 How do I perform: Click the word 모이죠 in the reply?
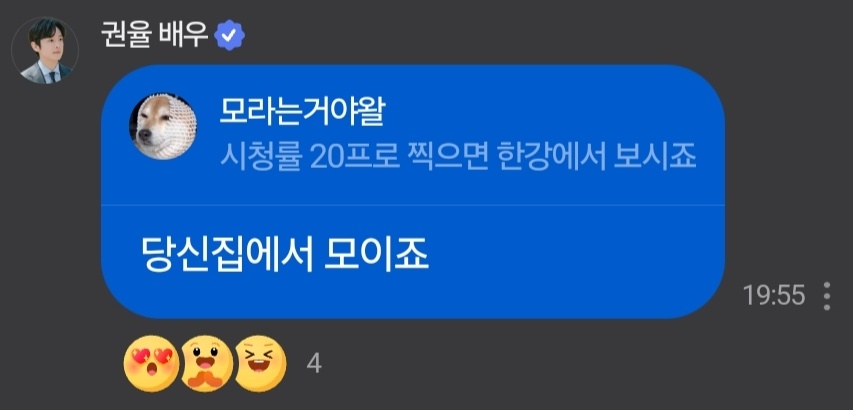[376, 256]
